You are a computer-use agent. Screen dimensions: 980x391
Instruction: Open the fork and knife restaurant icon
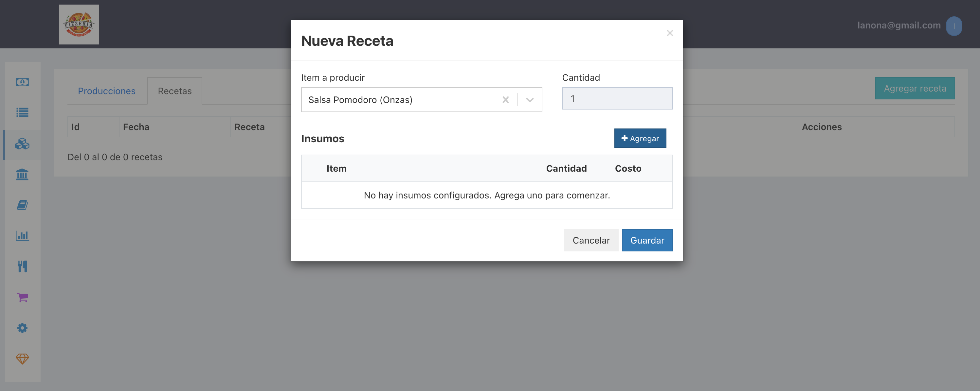(x=23, y=266)
